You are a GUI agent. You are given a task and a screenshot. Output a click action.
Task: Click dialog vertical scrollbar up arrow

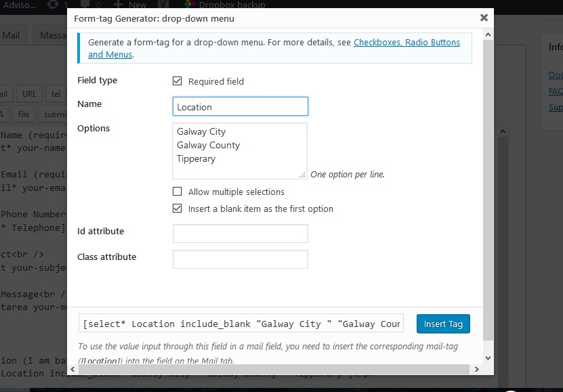pyautogui.click(x=488, y=35)
